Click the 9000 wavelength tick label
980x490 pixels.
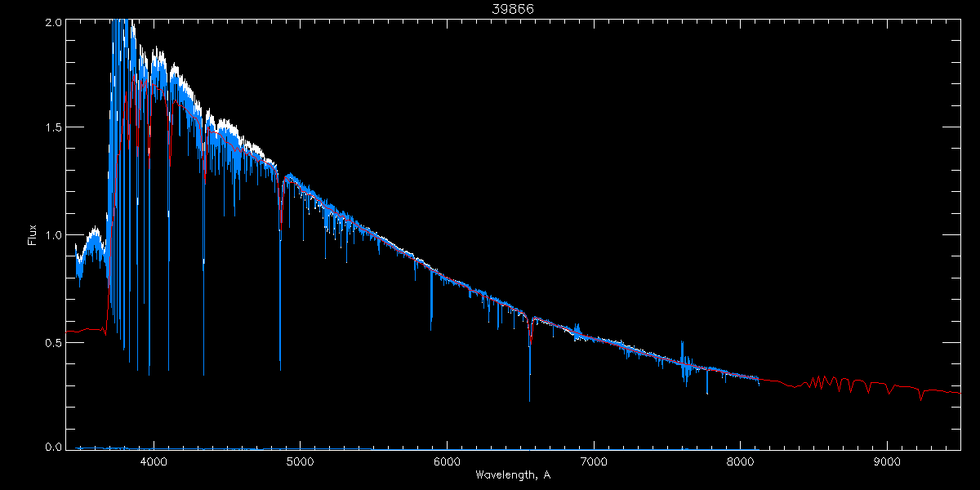[887, 461]
